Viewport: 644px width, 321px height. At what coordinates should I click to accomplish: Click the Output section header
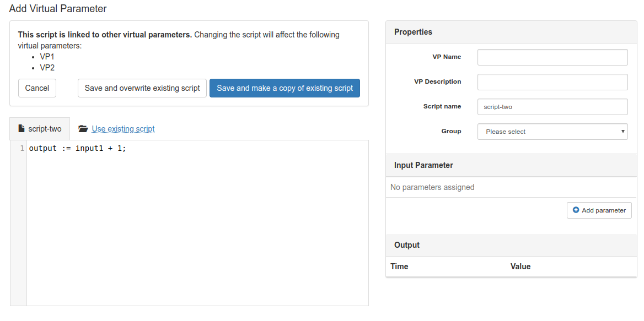[407, 245]
